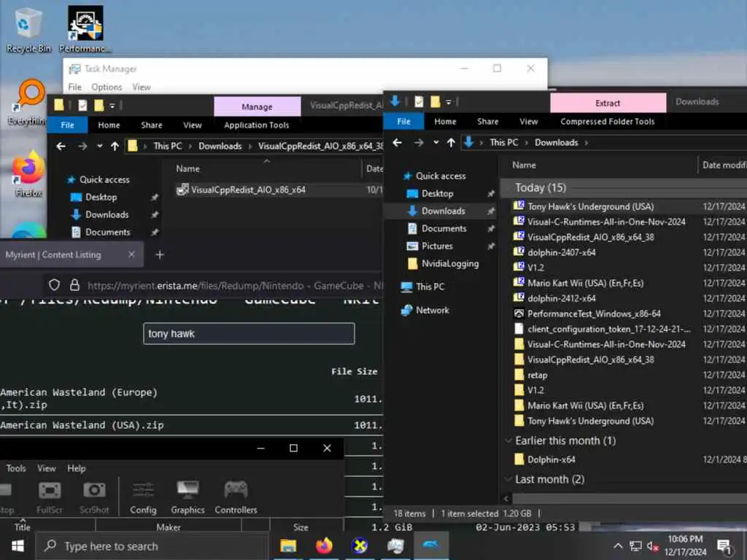747x560 pixels.
Task: Open the Help menu in Dolphin
Action: pyautogui.click(x=76, y=468)
